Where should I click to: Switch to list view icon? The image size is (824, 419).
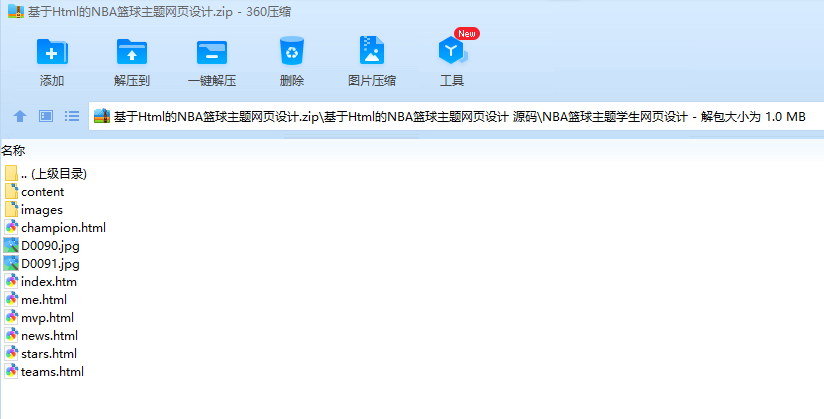[72, 116]
